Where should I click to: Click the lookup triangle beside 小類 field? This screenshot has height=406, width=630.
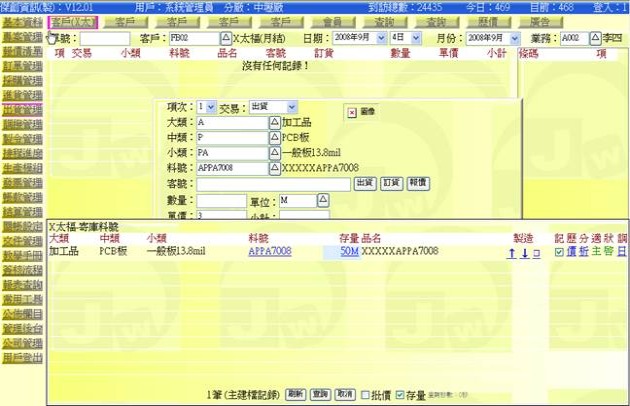[276, 153]
